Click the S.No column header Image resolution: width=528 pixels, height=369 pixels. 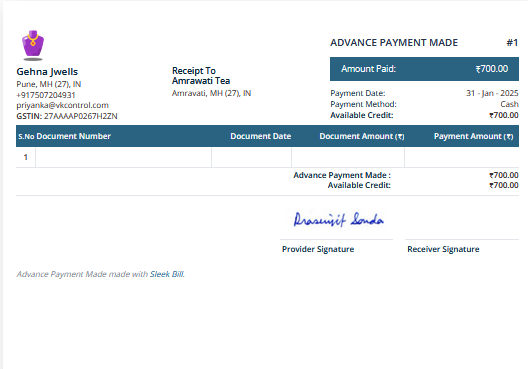click(x=26, y=136)
